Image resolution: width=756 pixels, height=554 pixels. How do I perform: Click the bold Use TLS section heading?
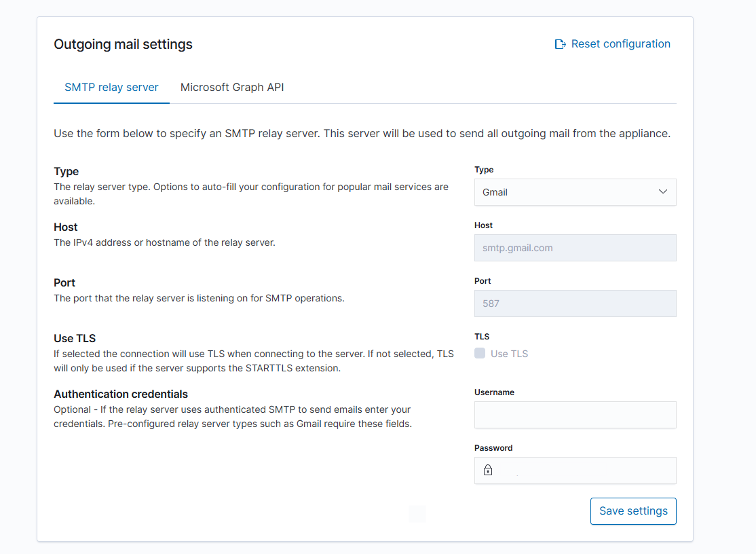[x=75, y=339]
